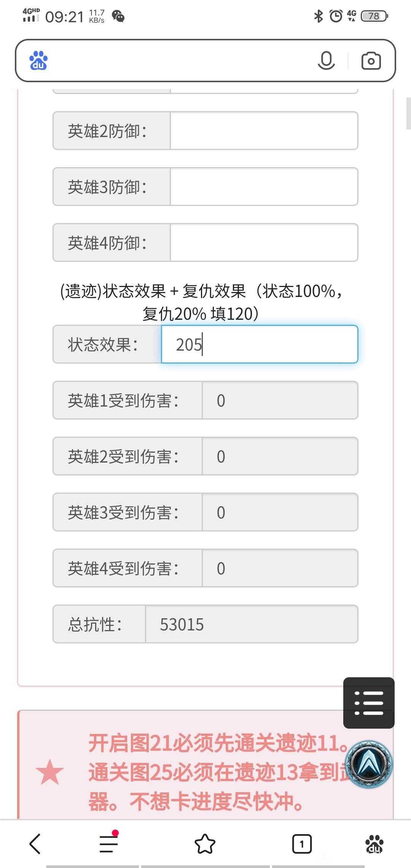Select the 总抗性 field showing 53015
Viewport: 411px width, 868px height.
pos(252,624)
